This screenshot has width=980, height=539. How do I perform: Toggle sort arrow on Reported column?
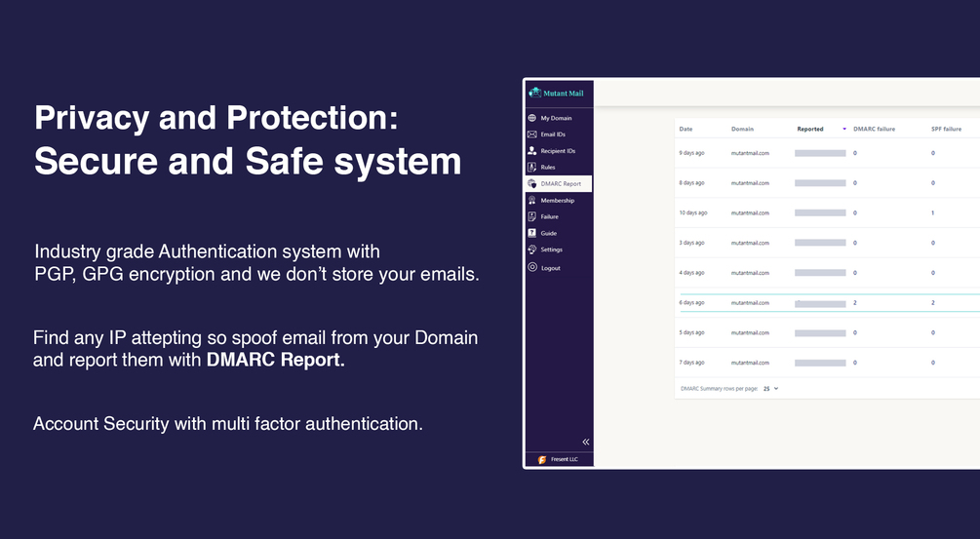pyautogui.click(x=844, y=129)
